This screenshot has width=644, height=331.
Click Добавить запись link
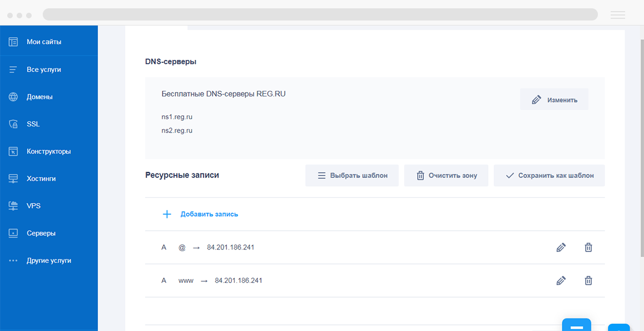pos(209,214)
